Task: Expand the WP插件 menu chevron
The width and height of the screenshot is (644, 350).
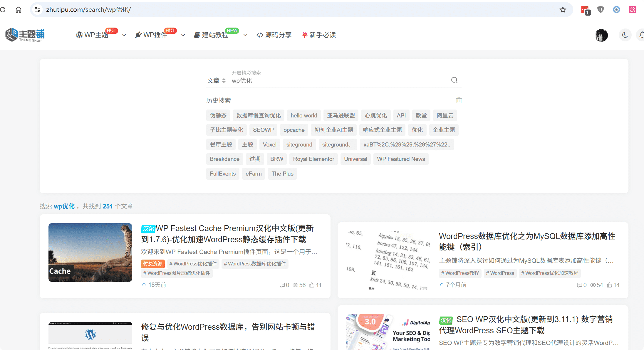Action: [x=183, y=35]
